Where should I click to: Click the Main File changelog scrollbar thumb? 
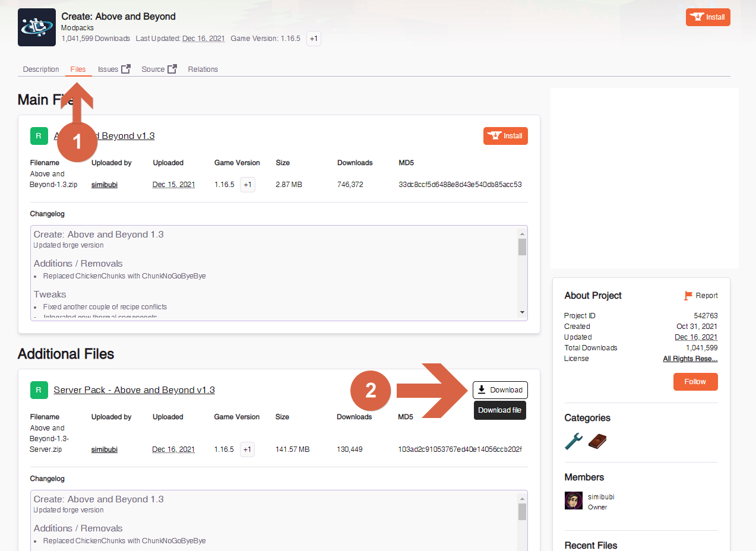(523, 247)
